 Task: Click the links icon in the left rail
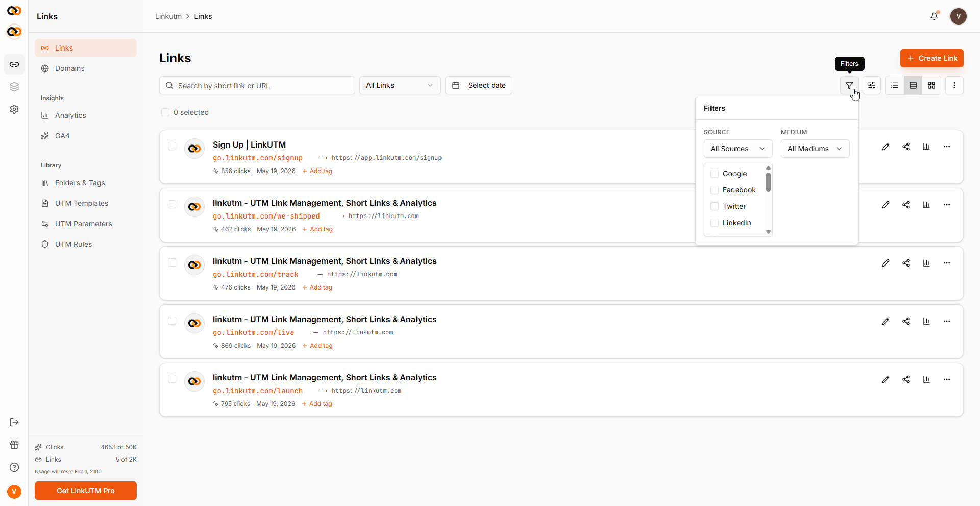click(x=14, y=64)
